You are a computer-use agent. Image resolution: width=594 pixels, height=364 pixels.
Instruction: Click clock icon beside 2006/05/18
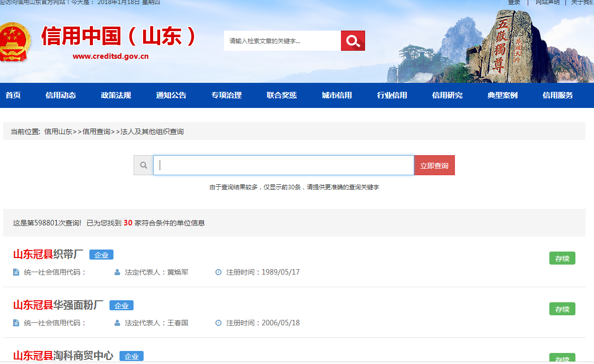(x=218, y=323)
